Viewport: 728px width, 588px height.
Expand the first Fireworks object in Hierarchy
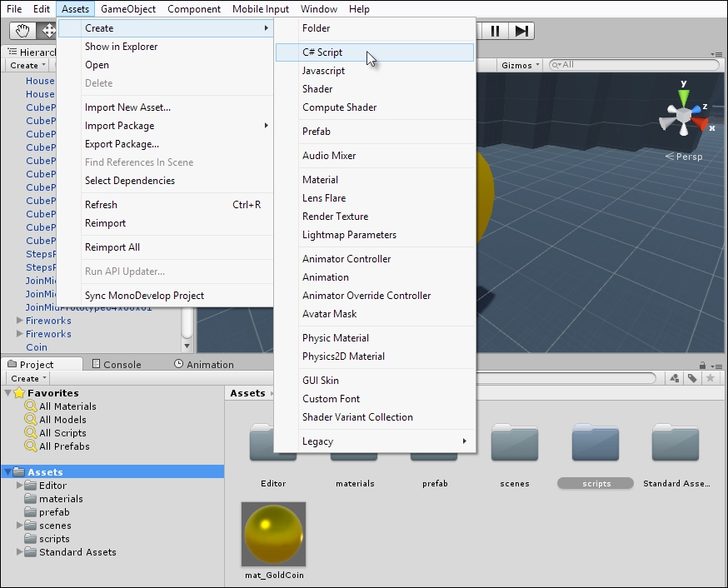19,321
